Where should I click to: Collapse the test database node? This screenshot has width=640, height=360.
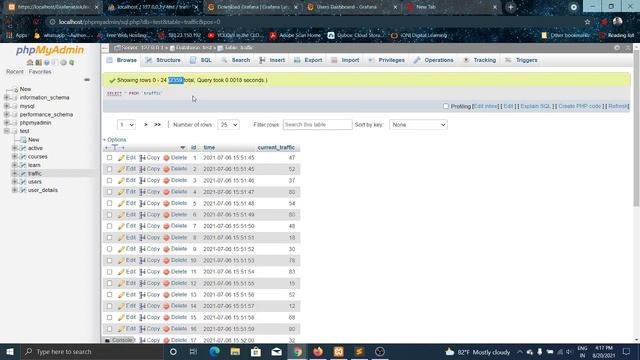pyautogui.click(x=7, y=131)
